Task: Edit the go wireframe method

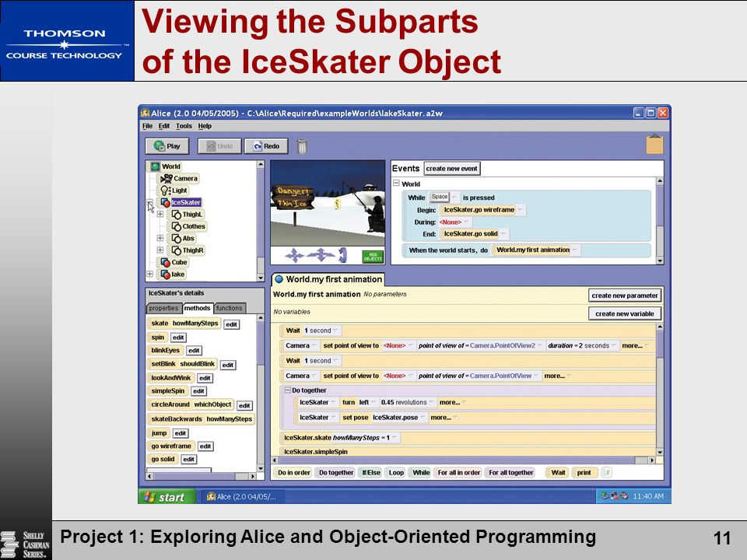Action: coord(205,446)
